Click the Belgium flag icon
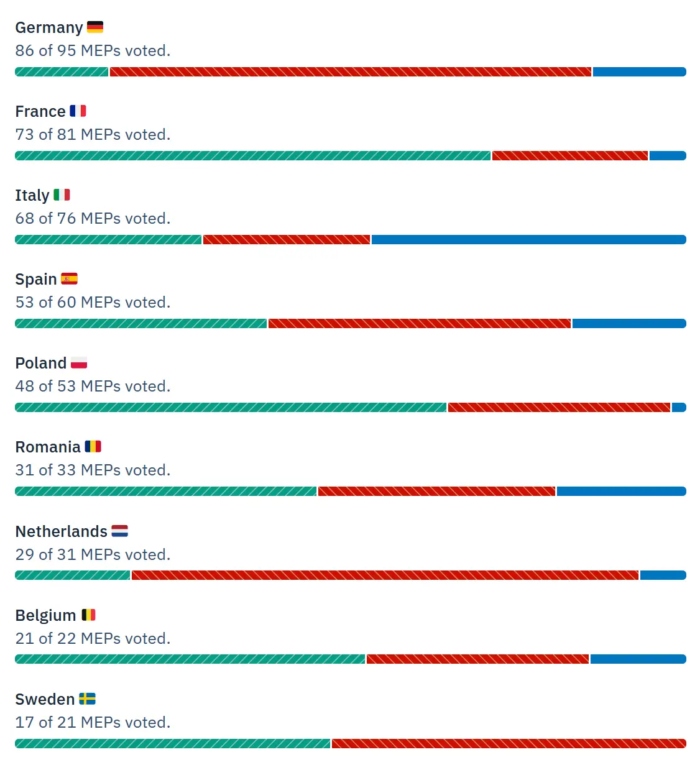The image size is (700, 765). (x=89, y=615)
